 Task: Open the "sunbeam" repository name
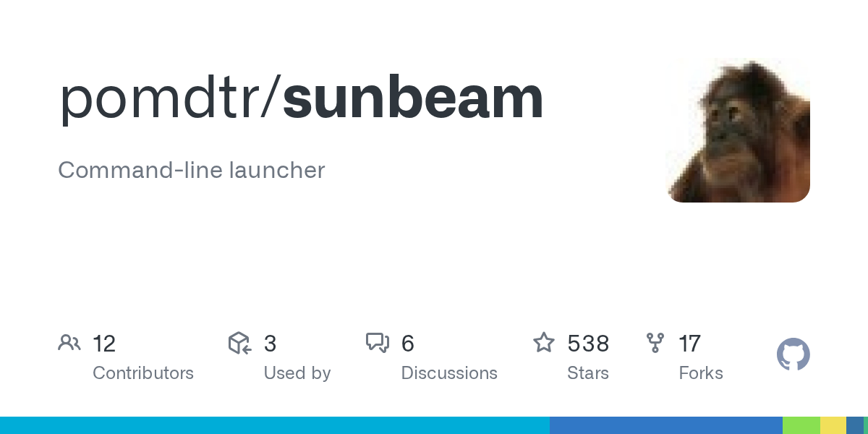click(412, 98)
